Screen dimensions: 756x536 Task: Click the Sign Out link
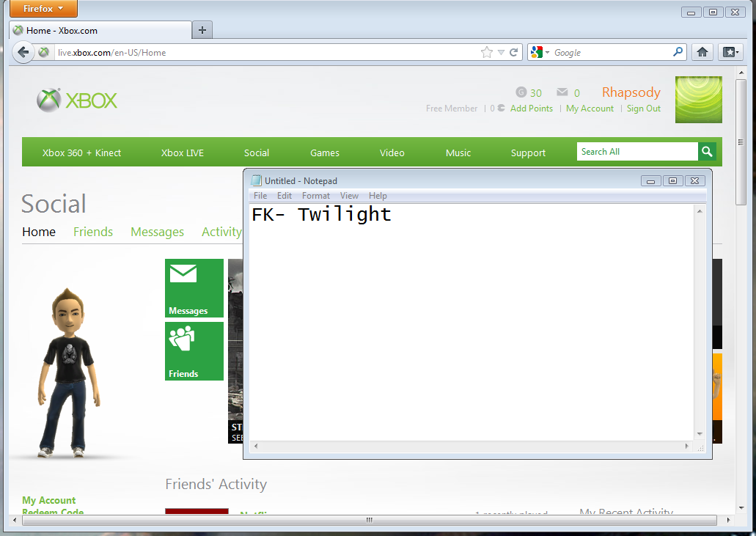click(644, 109)
